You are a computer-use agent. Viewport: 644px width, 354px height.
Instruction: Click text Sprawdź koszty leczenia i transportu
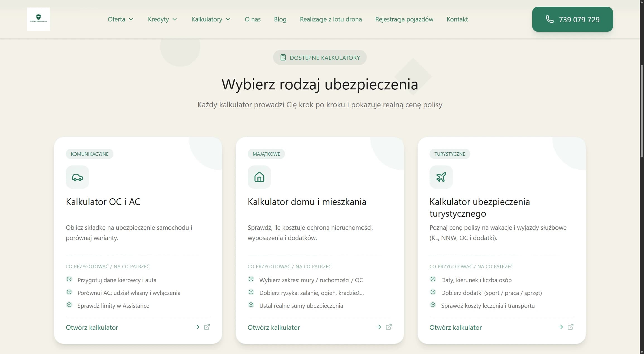pyautogui.click(x=488, y=306)
